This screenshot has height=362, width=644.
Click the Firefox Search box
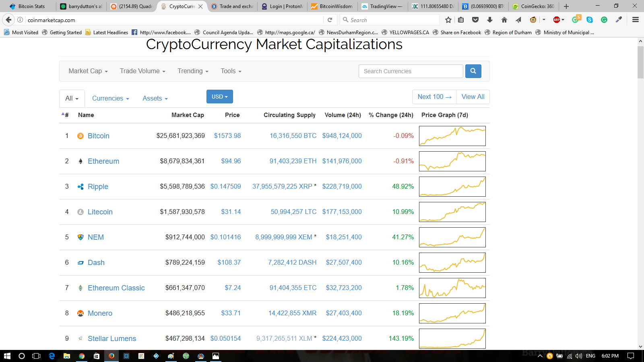tap(390, 20)
